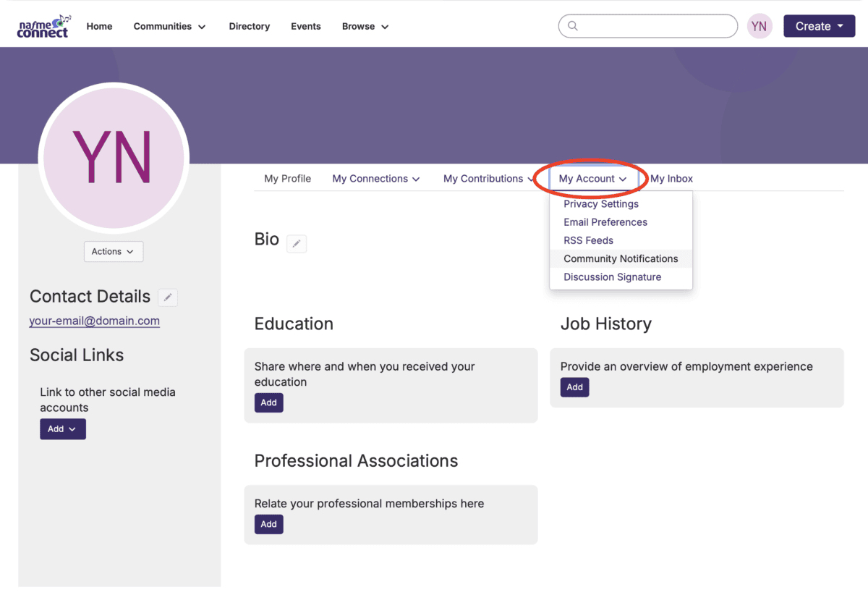Expand the Communities dropdown in the navbar
Viewport: 868px width, 608px height.
coord(170,26)
